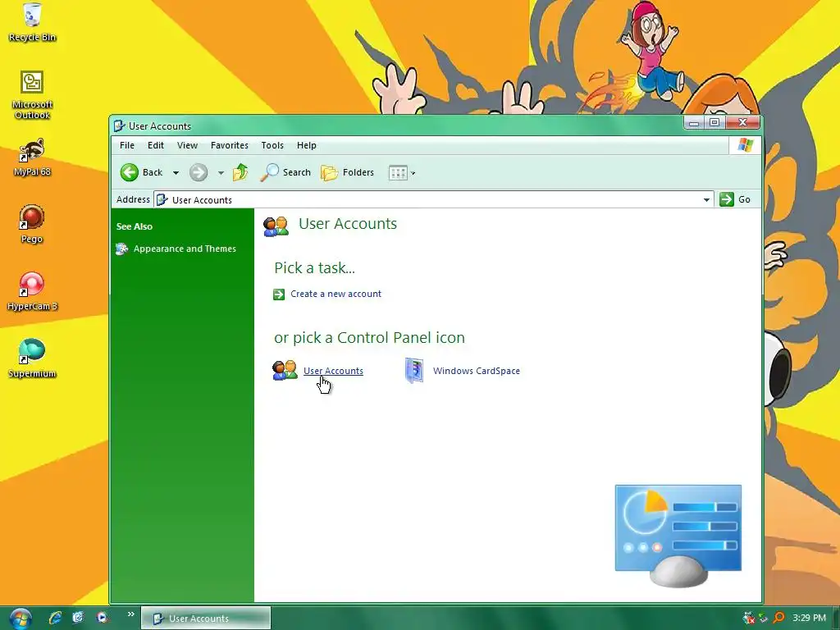Click the green Back arrow icon

(129, 172)
